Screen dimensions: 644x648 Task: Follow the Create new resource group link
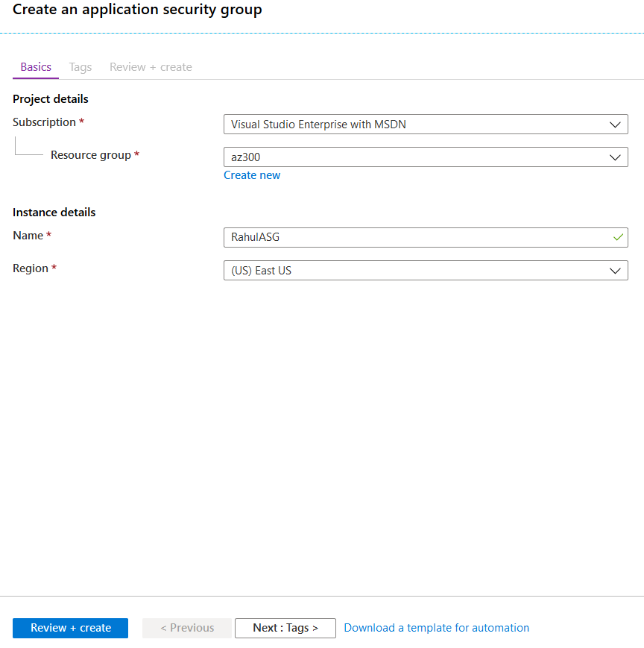(x=252, y=175)
